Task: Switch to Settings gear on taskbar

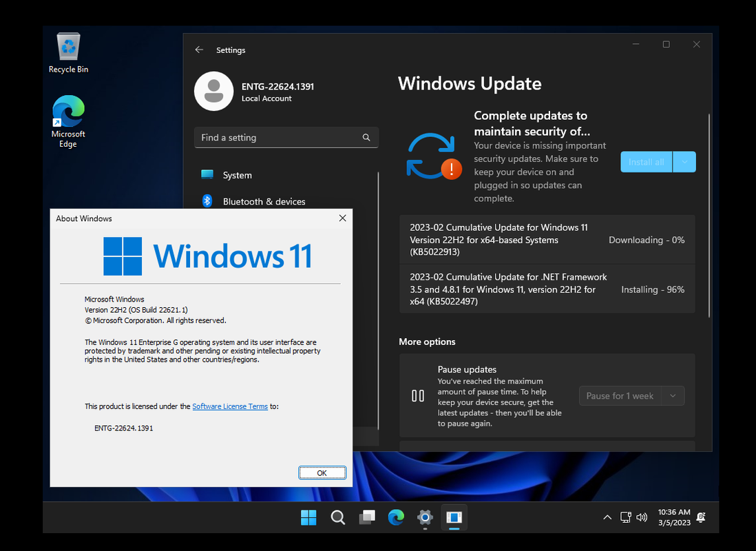Action: 425,518
